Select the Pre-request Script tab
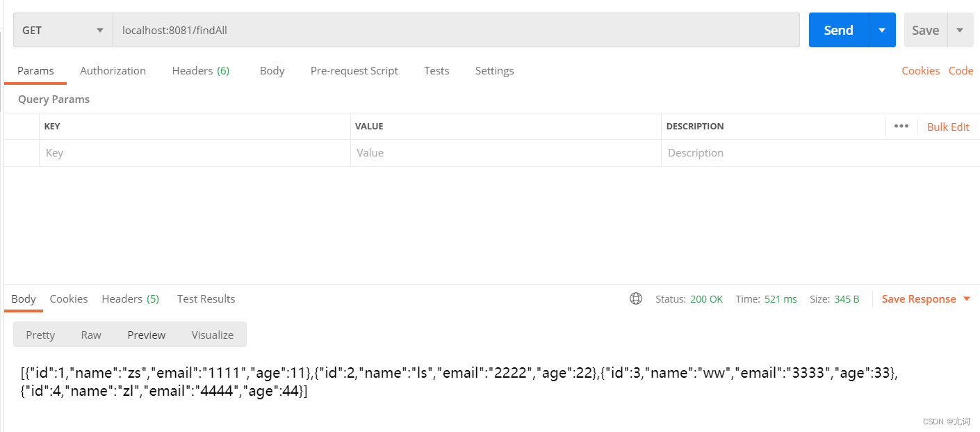 pos(354,70)
